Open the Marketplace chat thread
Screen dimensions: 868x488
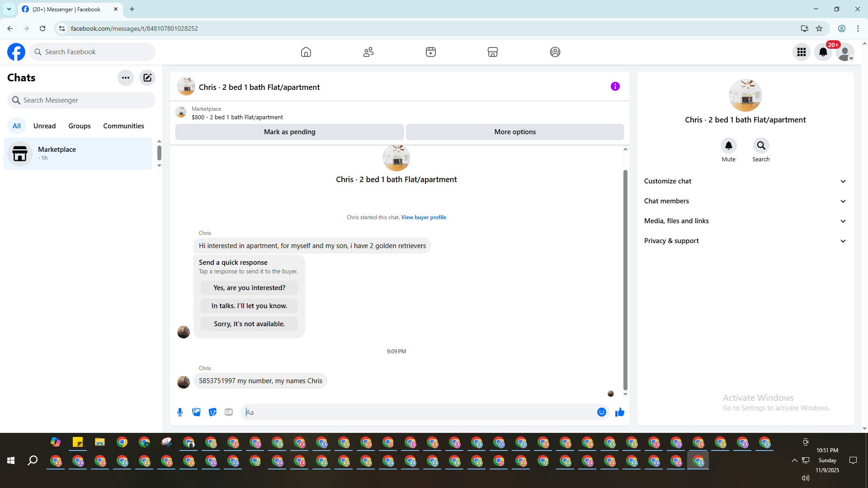(x=78, y=154)
